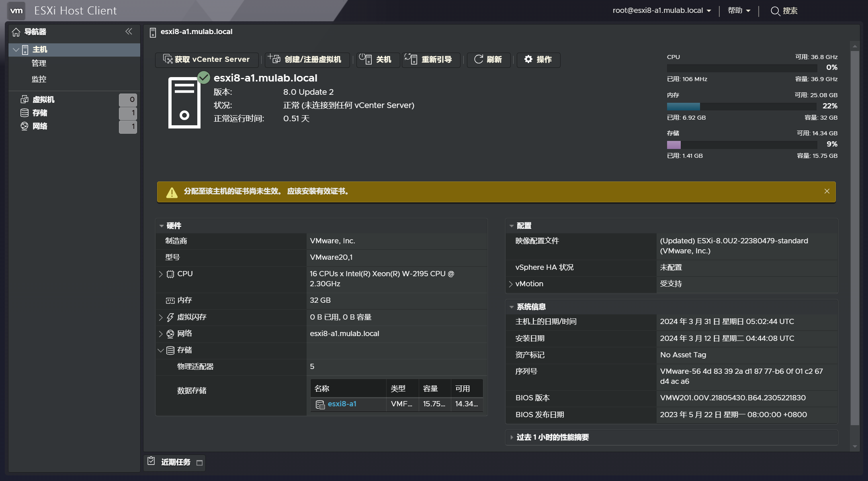Image resolution: width=868 pixels, height=481 pixels.
Task: Collapse the System Information (系统信息) section
Action: (x=512, y=307)
